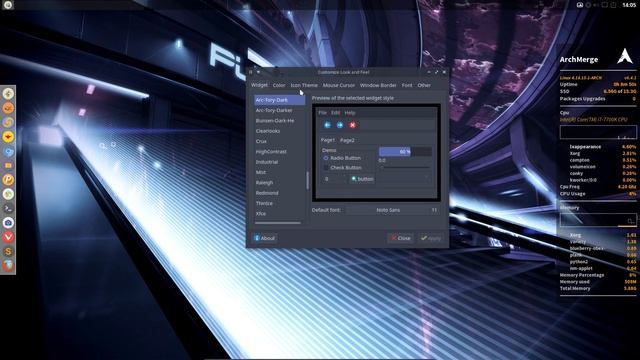
Task: Click the picture tray icon left of the clock
Action: coord(580,5)
